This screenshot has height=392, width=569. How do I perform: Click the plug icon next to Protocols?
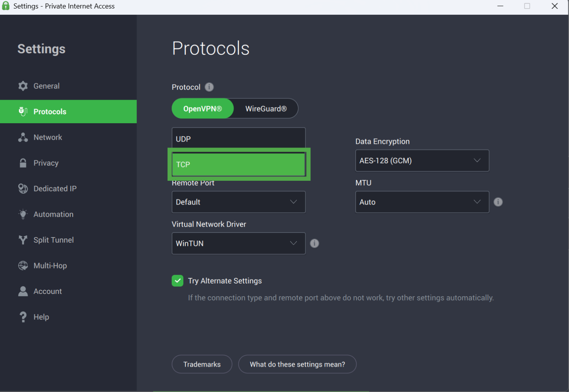click(23, 112)
